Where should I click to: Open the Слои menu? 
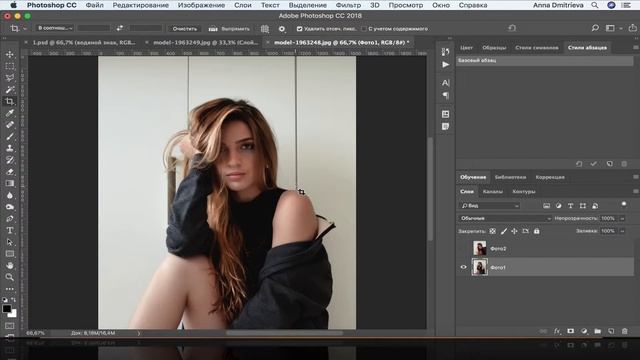coord(243,5)
